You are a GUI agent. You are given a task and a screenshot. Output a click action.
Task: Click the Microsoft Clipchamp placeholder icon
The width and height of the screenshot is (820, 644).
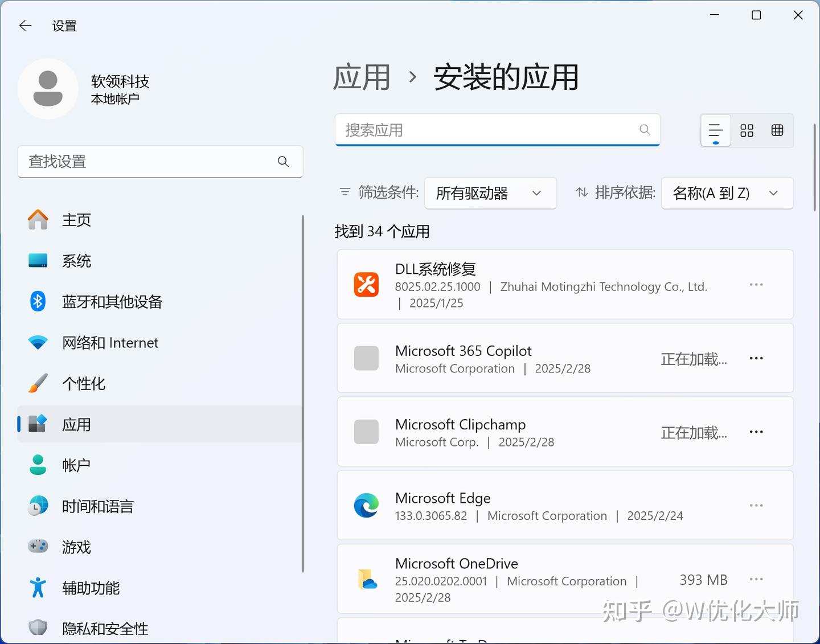pyautogui.click(x=366, y=432)
